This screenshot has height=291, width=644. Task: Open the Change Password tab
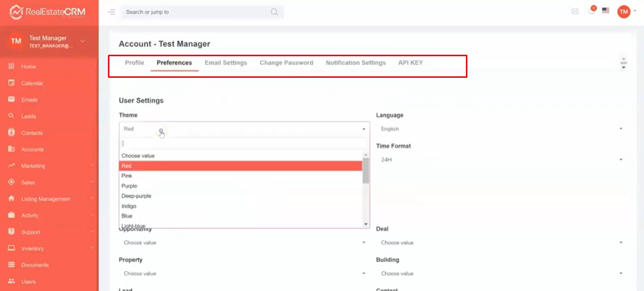pos(286,63)
